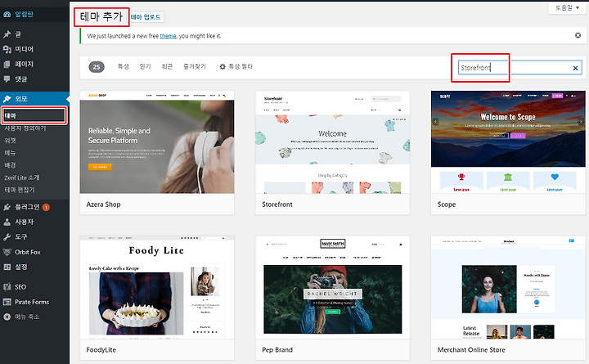The image size is (589, 364).
Task: Open the 미디어 media icon
Action: pos(7,49)
